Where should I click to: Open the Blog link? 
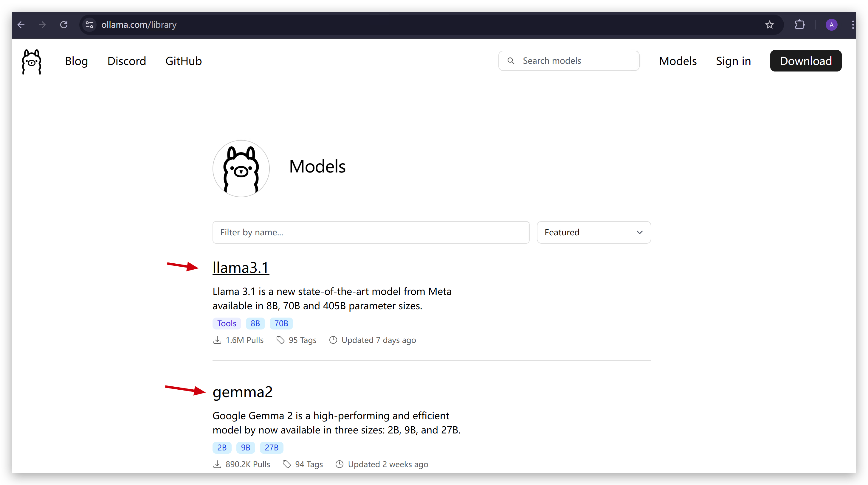coord(77,61)
